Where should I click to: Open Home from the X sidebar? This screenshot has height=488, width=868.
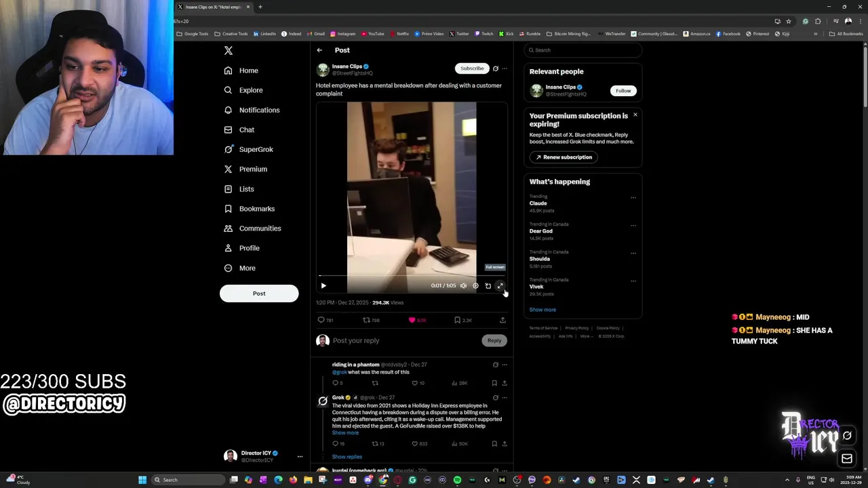click(241, 70)
